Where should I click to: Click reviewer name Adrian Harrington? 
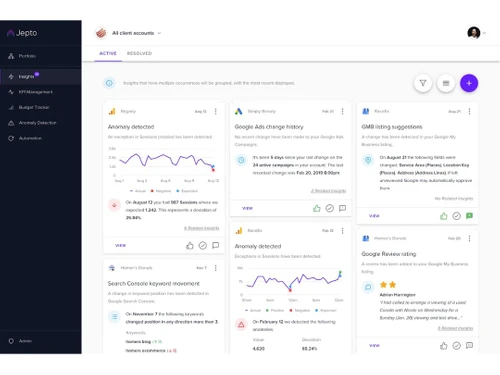click(x=398, y=295)
